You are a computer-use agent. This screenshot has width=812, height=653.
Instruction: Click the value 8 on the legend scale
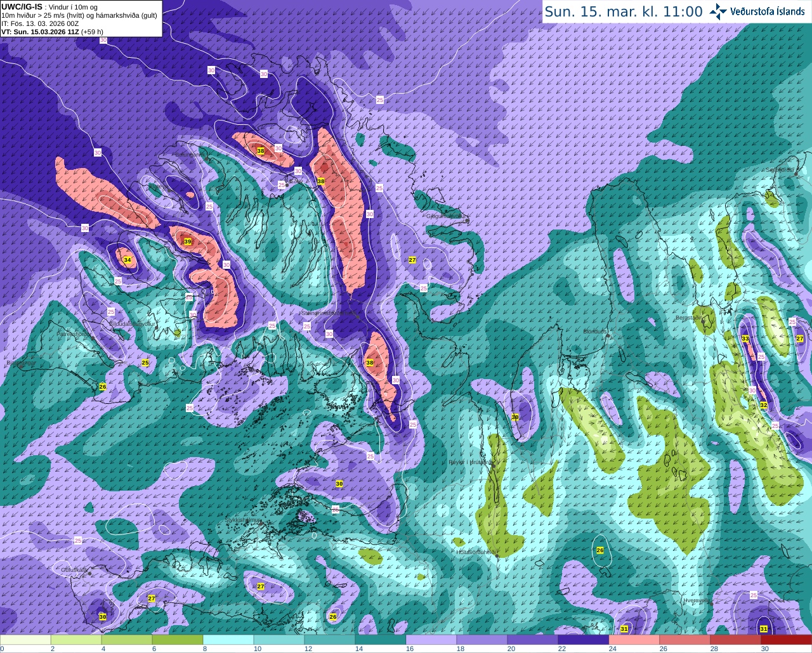click(x=204, y=649)
